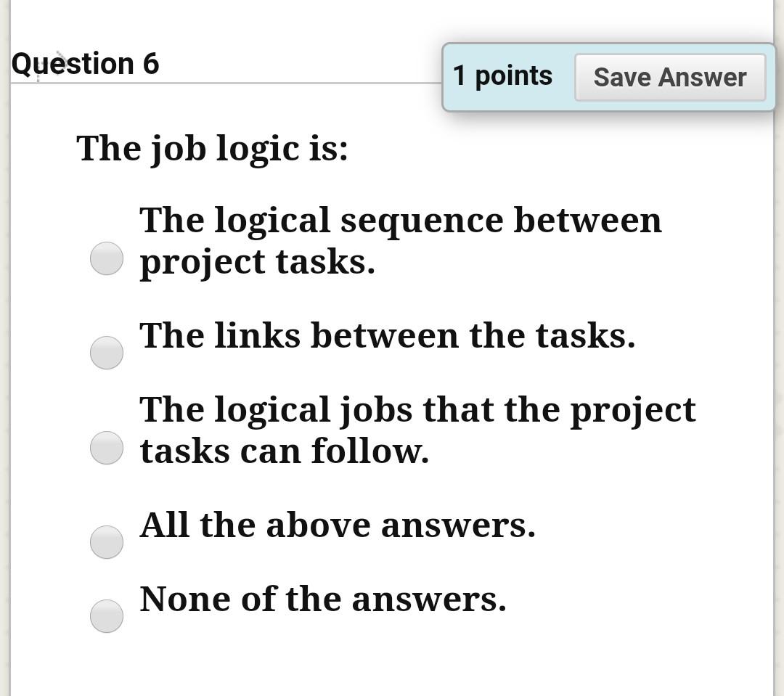
Task: Select the radio circle beside the second answer
Action: [x=106, y=353]
